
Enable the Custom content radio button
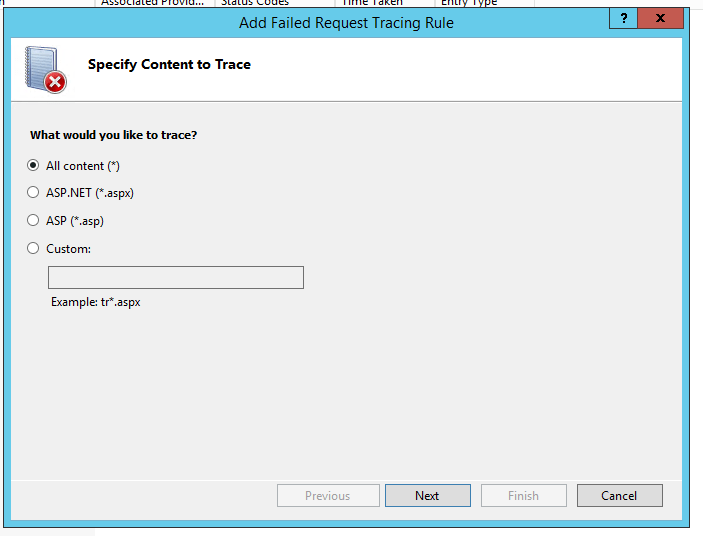[34, 248]
